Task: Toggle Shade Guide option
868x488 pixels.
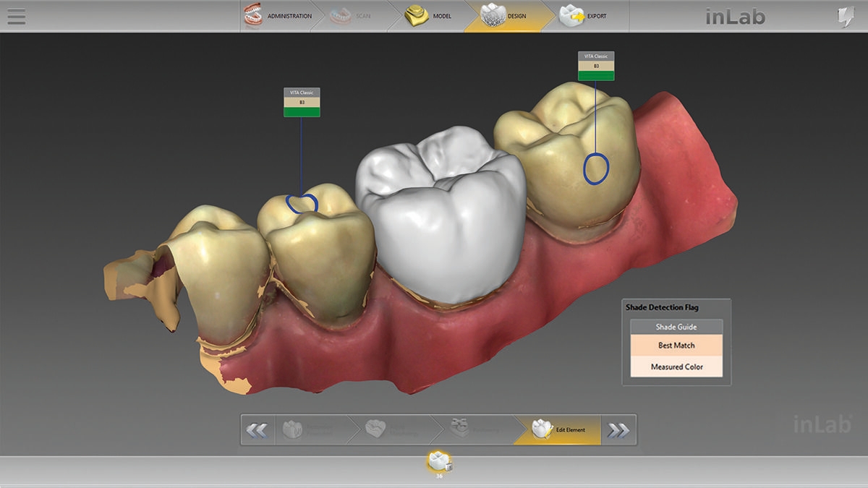Action: [676, 327]
